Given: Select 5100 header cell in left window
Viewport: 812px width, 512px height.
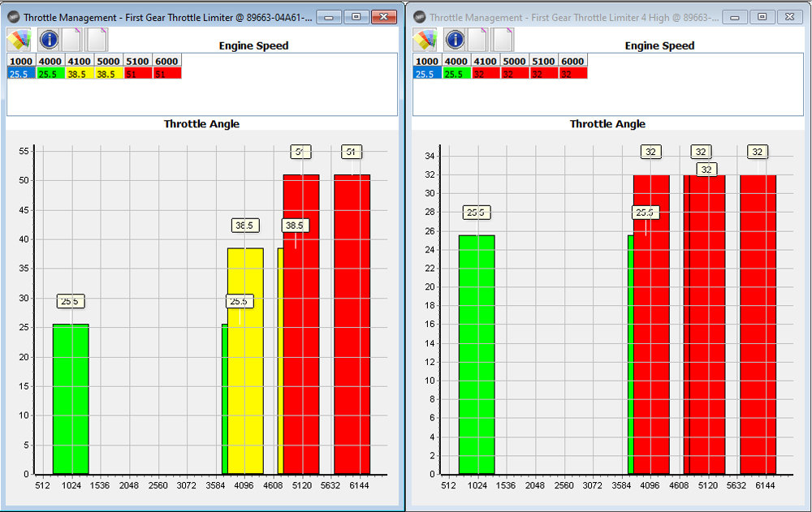Looking at the screenshot, I should click(138, 61).
